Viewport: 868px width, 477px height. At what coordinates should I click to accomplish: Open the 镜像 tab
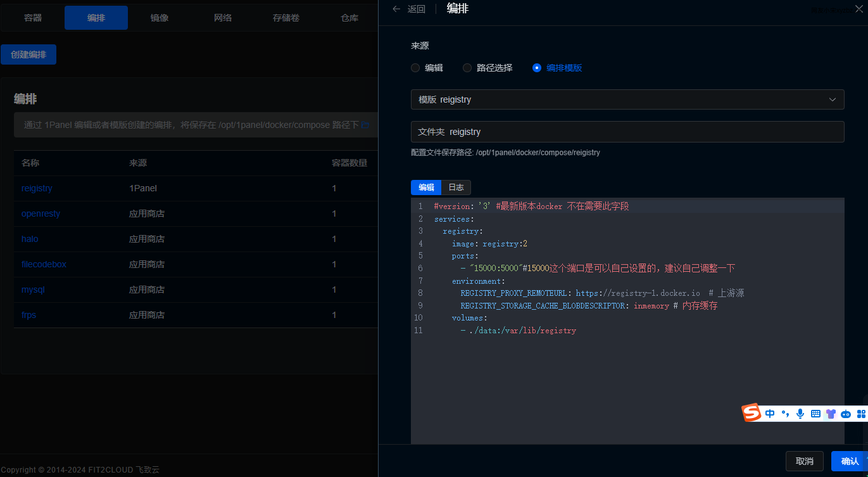pos(160,18)
